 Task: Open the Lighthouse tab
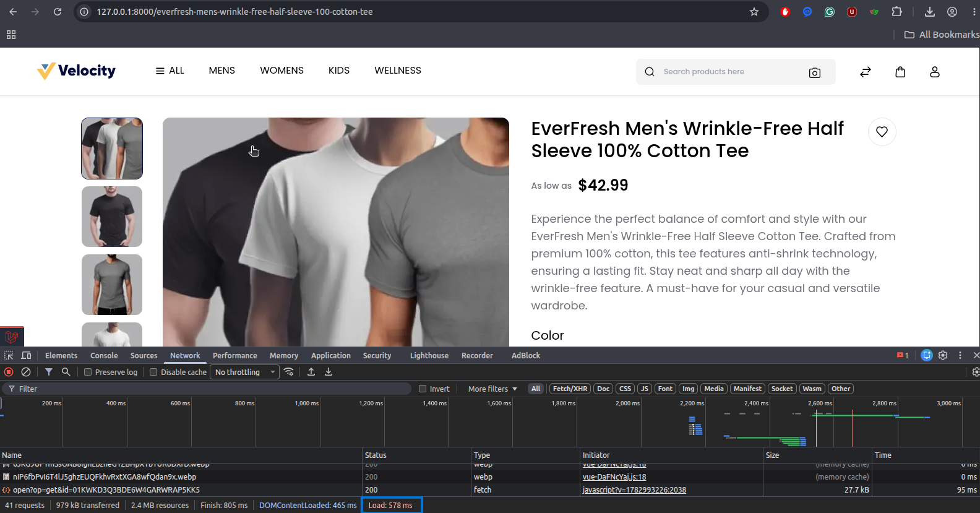tap(429, 355)
